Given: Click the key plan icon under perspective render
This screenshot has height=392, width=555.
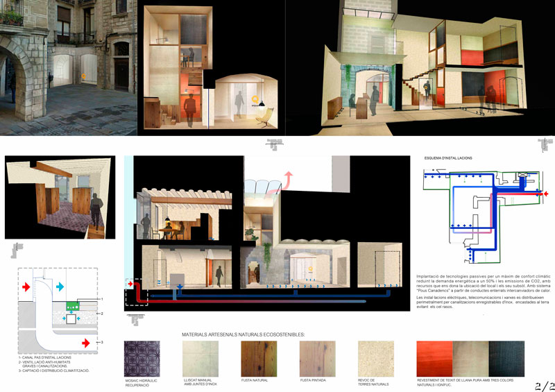Looking at the screenshot, I should coord(545,145).
